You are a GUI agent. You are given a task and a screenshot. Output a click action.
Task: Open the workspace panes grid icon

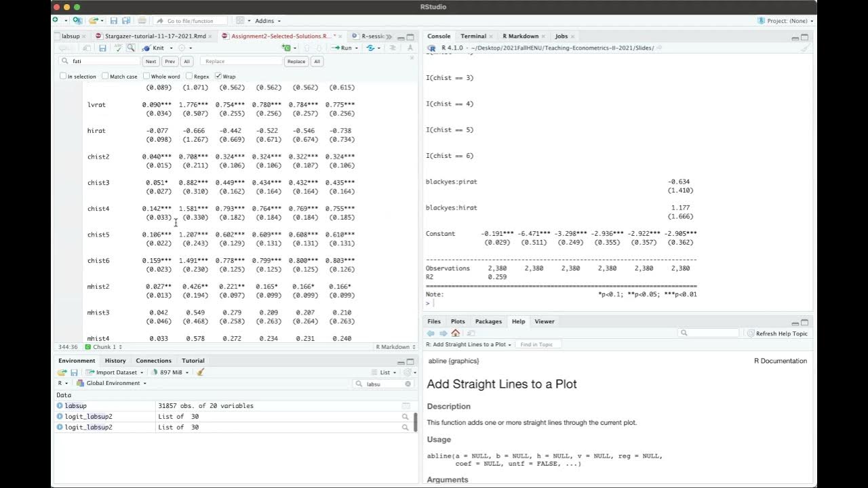point(240,20)
